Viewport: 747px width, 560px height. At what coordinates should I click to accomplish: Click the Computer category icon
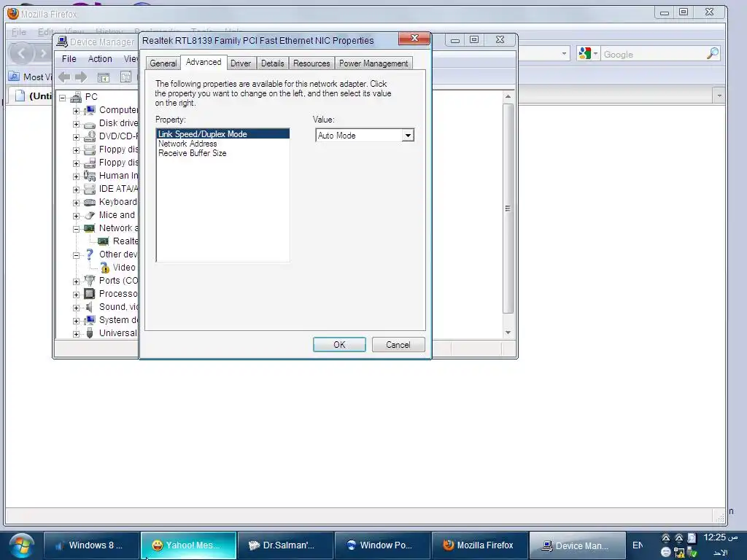click(x=90, y=110)
